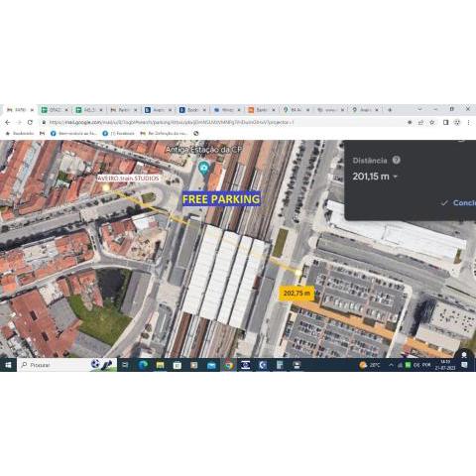Share this page from the address bar
The height and width of the screenshot is (476, 476).
420,122
